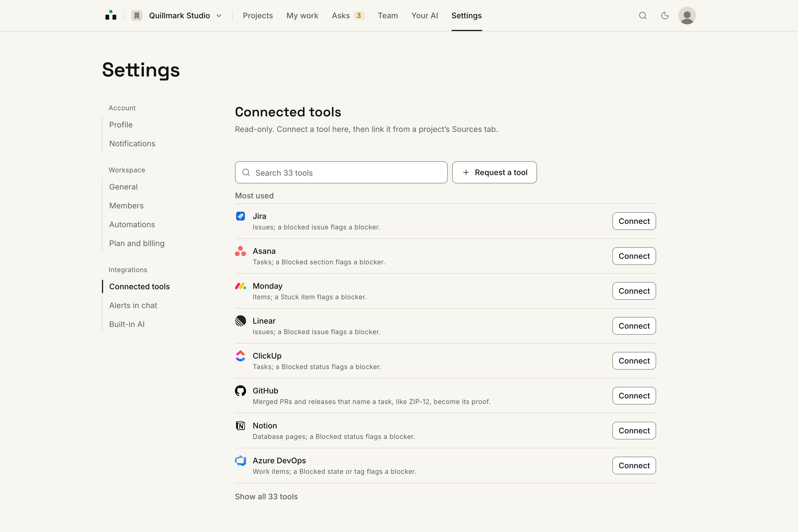
Task: Open Built-in AI settings
Action: pyautogui.click(x=127, y=324)
